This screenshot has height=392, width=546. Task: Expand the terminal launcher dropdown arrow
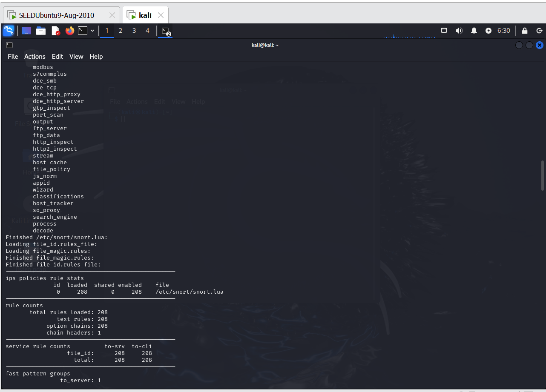[x=92, y=31]
